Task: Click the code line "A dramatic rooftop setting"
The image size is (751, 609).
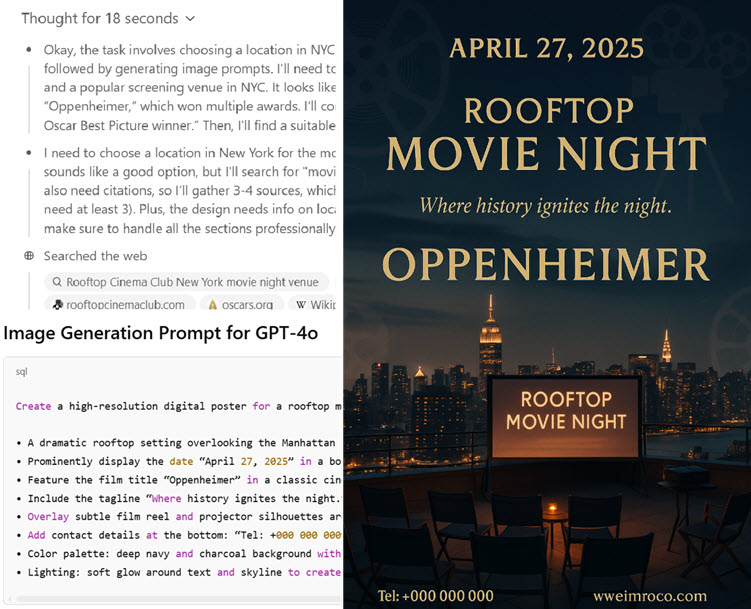Action: coord(178,443)
